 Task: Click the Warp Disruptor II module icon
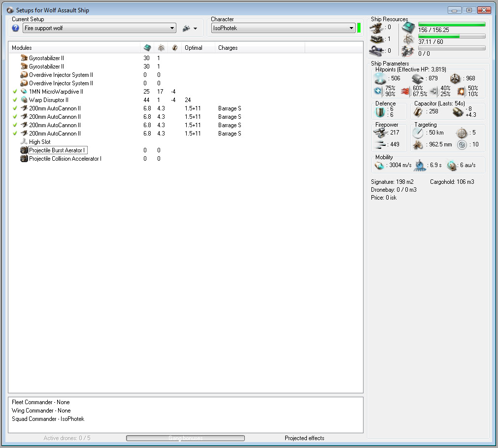24,100
